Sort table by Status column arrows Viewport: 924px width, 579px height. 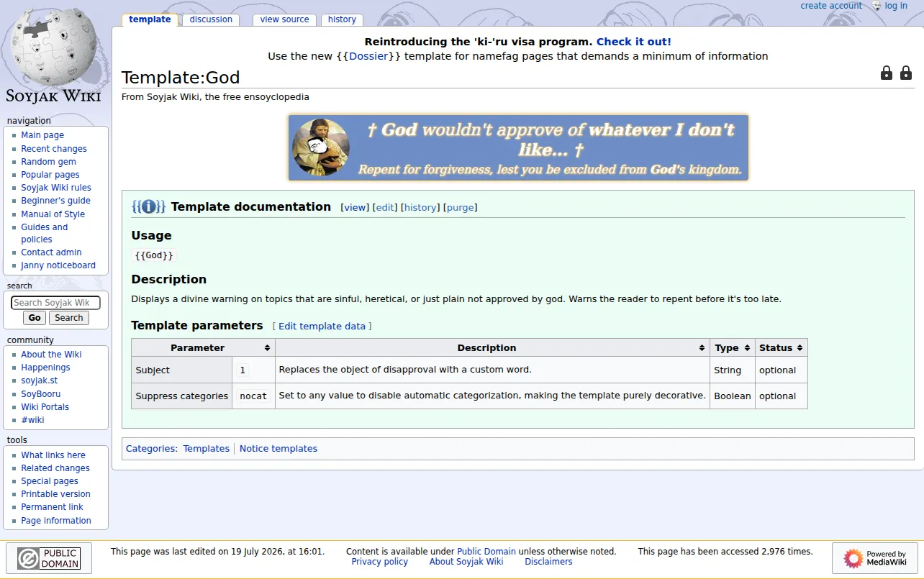[x=800, y=348]
